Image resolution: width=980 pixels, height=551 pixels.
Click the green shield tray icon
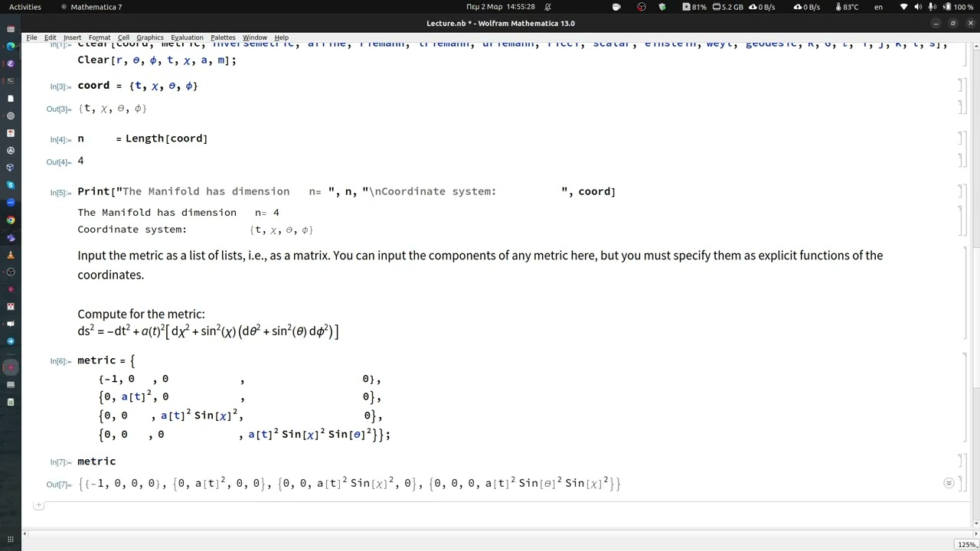(x=662, y=7)
